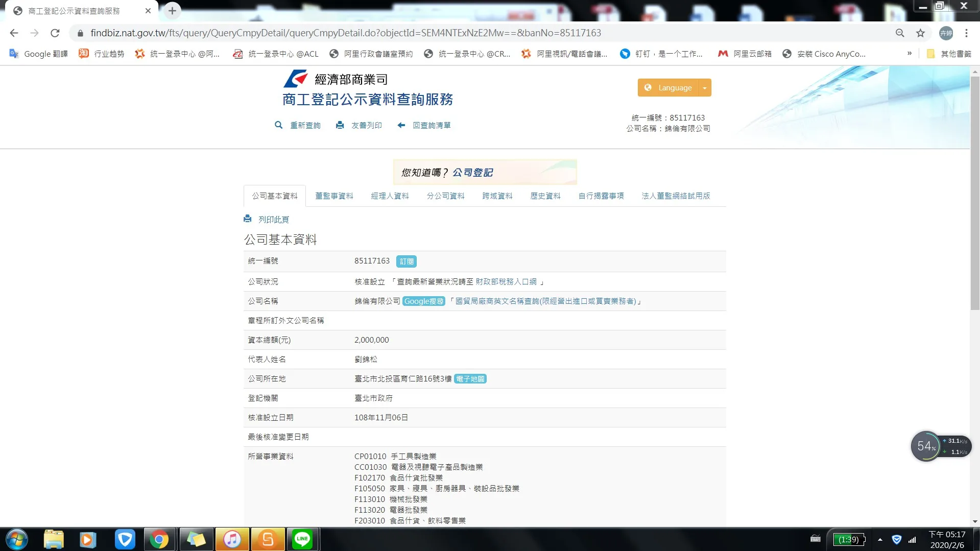The height and width of the screenshot is (551, 980).
Task: Open the Chrome three-dot menu
Action: [966, 33]
